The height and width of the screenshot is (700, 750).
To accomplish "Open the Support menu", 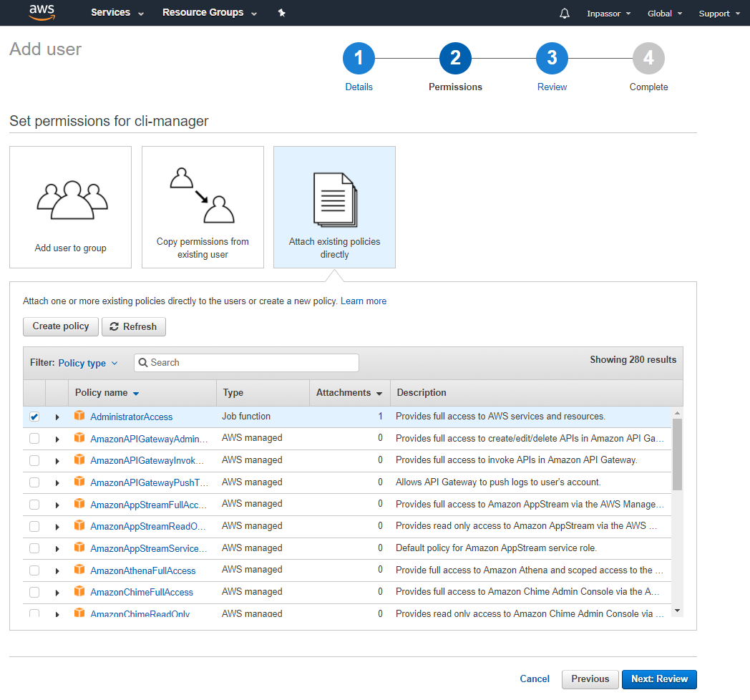I will (x=719, y=14).
